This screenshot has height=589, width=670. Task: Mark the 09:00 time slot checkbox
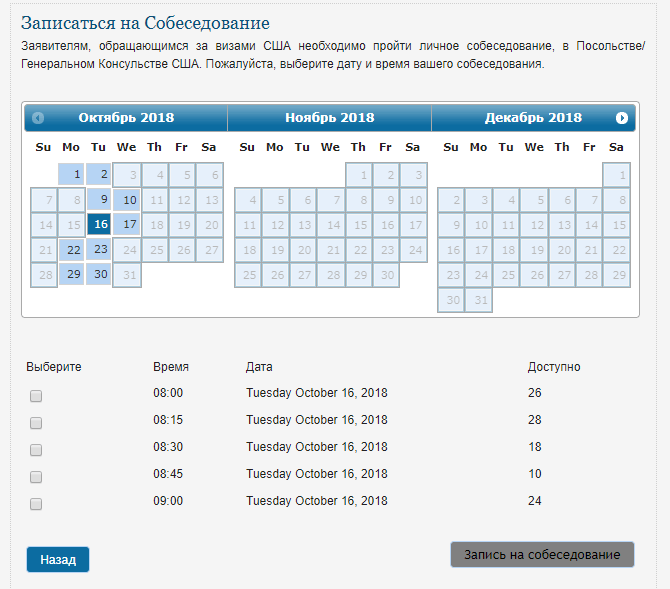36,504
